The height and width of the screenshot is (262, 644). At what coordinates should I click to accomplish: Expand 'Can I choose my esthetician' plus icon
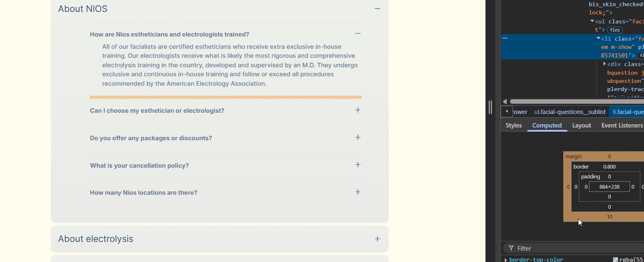(358, 110)
